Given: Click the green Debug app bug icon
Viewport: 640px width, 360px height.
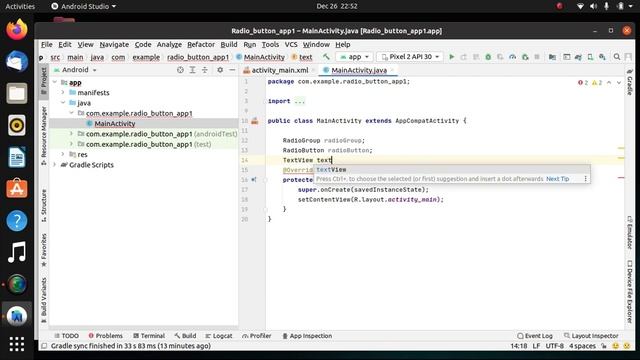Looking at the screenshot, I should coord(488,57).
